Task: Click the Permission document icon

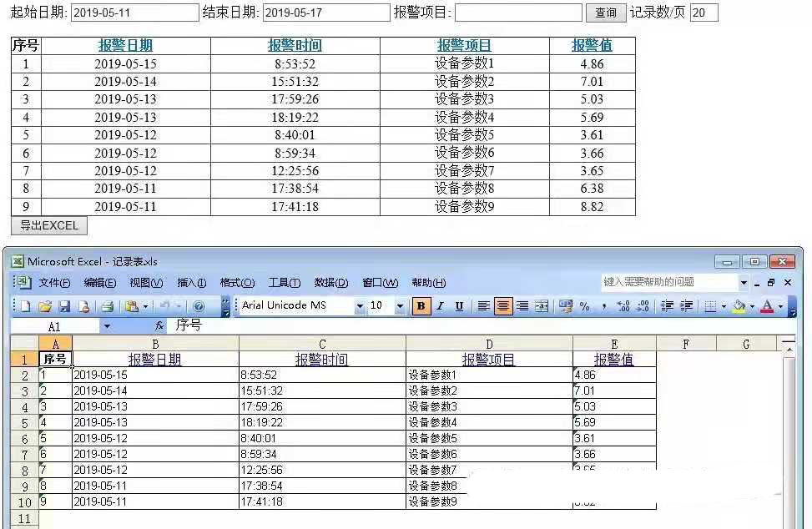Action: (x=84, y=306)
